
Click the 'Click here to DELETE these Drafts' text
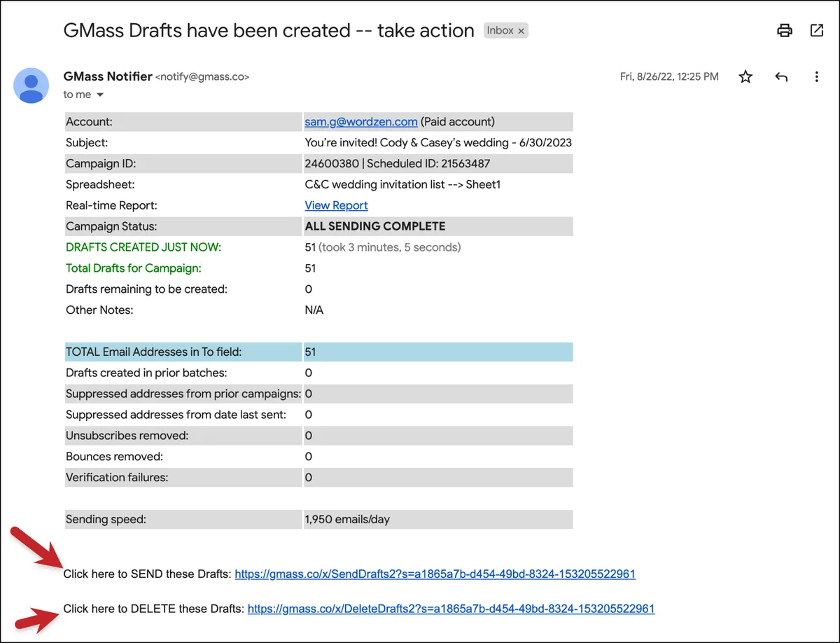point(154,609)
